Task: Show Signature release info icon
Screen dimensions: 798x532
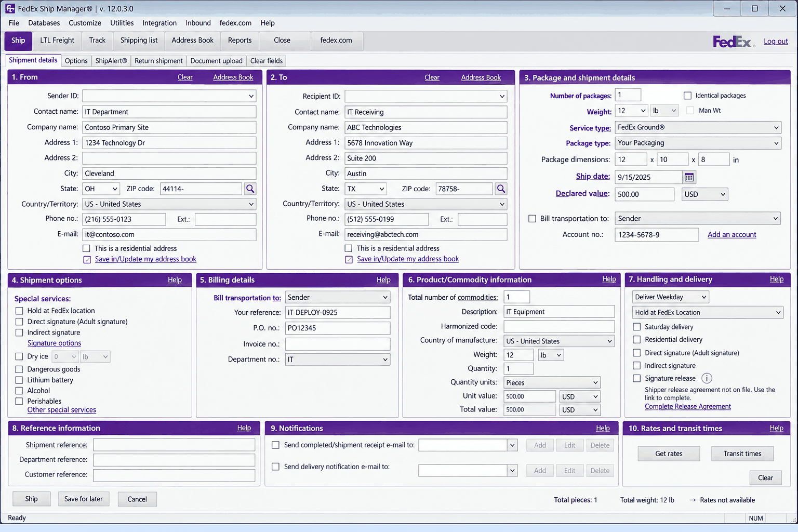Action: point(707,378)
